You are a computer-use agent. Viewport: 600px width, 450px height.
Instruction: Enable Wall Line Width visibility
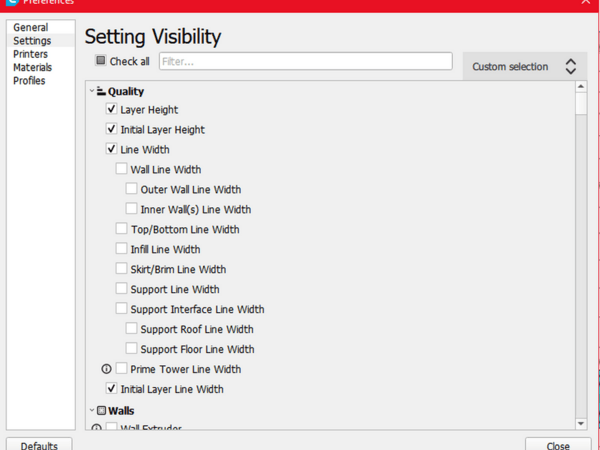[122, 170]
